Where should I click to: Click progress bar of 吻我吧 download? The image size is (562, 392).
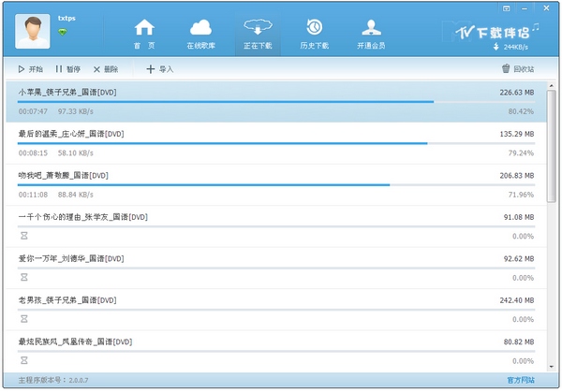(276, 185)
